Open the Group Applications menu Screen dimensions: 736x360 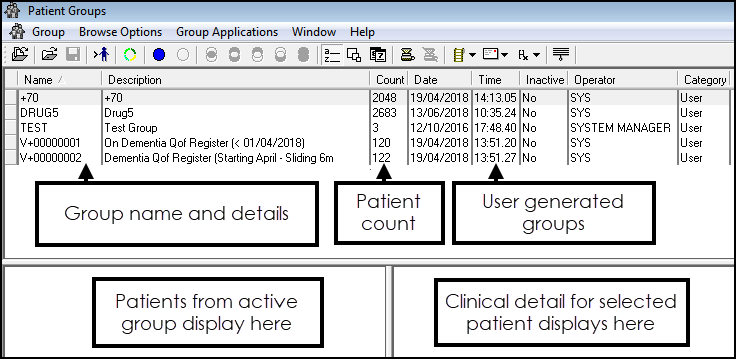[227, 32]
